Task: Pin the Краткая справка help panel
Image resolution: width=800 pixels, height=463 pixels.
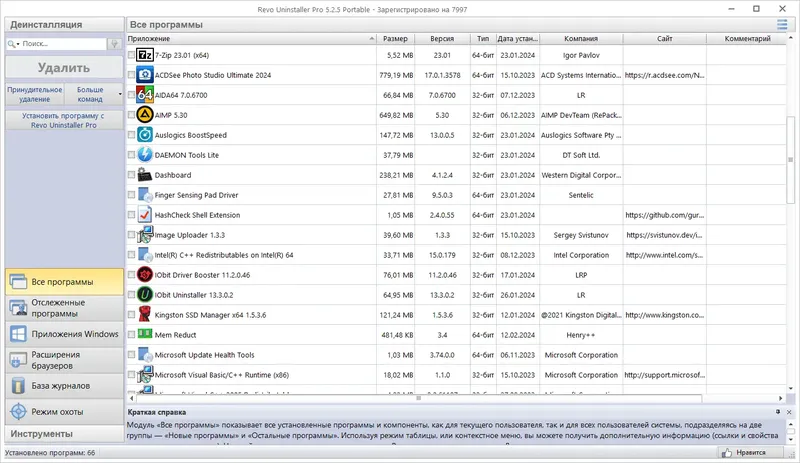Action: 778,411
